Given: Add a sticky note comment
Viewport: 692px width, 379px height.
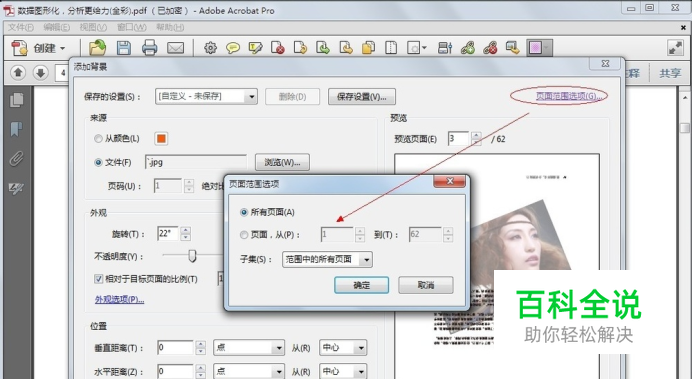Looking at the screenshot, I should point(233,48).
